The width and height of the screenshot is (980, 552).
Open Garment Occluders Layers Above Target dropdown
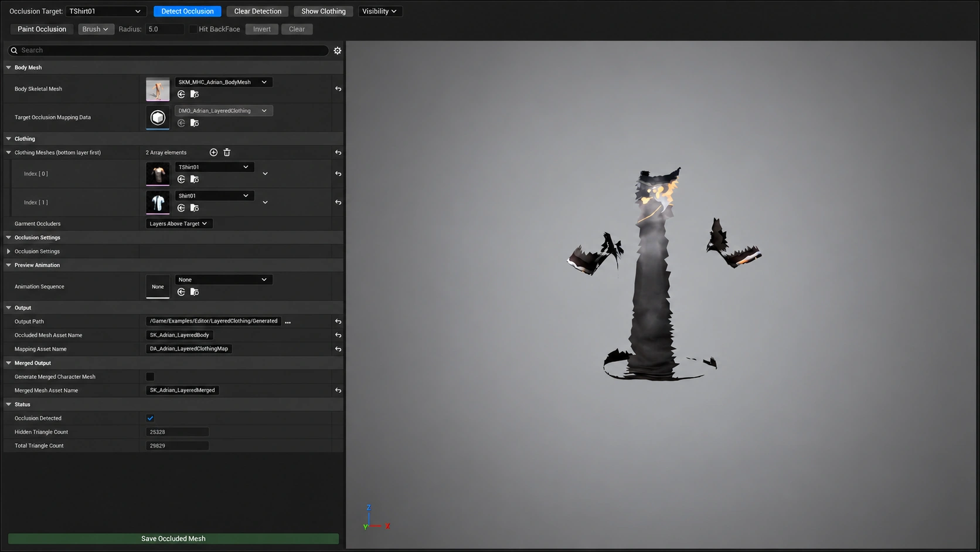pos(179,223)
